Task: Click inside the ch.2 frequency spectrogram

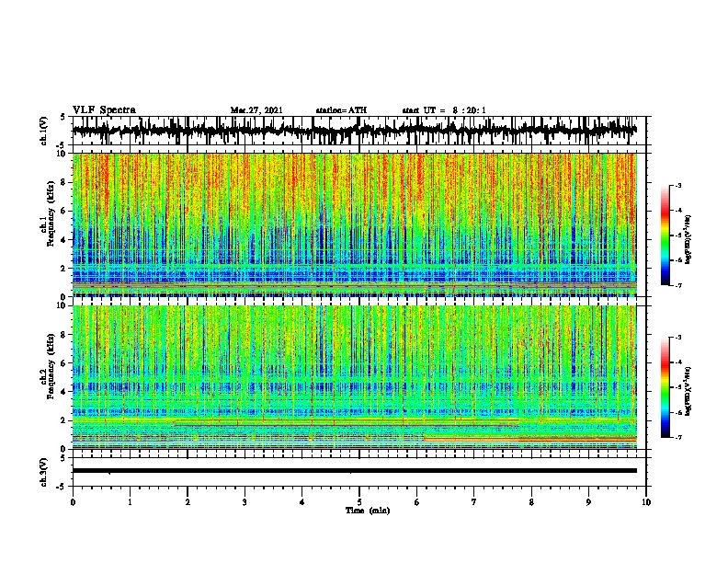Action: coord(354,377)
